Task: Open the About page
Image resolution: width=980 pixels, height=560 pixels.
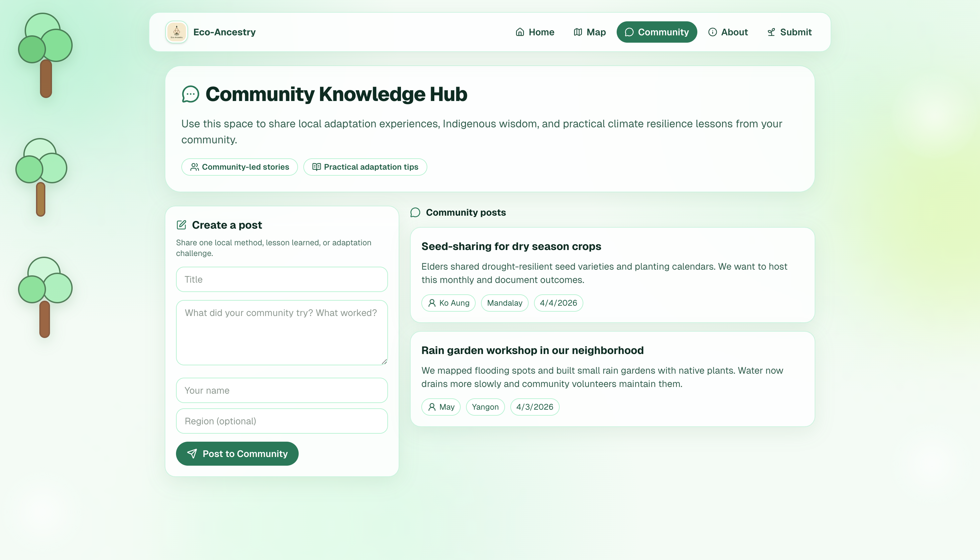Action: coord(728,32)
